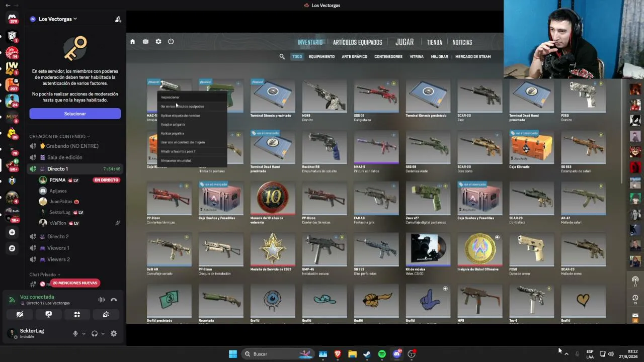
Task: Open the Mejorar filter
Action: (x=439, y=57)
